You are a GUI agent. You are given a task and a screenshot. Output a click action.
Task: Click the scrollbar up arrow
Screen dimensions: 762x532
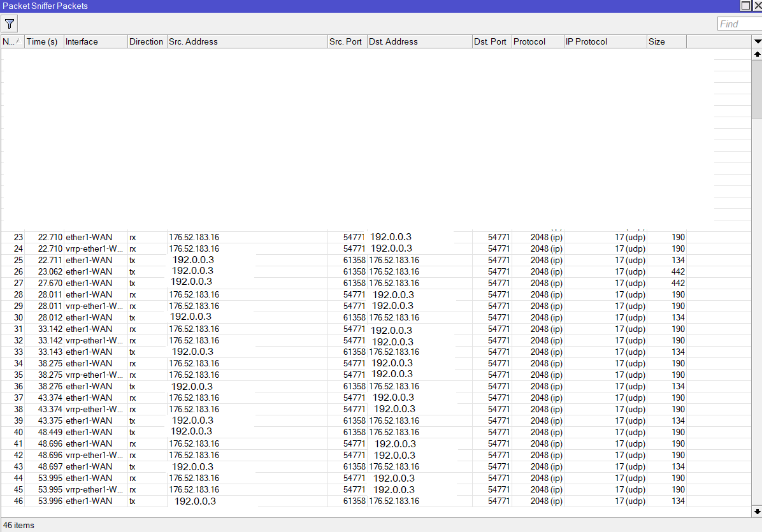click(x=758, y=54)
